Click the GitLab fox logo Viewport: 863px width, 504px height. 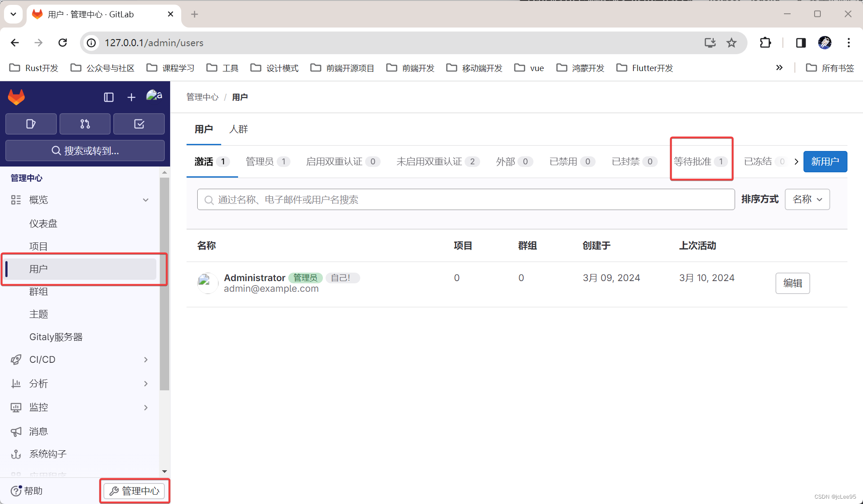click(16, 97)
